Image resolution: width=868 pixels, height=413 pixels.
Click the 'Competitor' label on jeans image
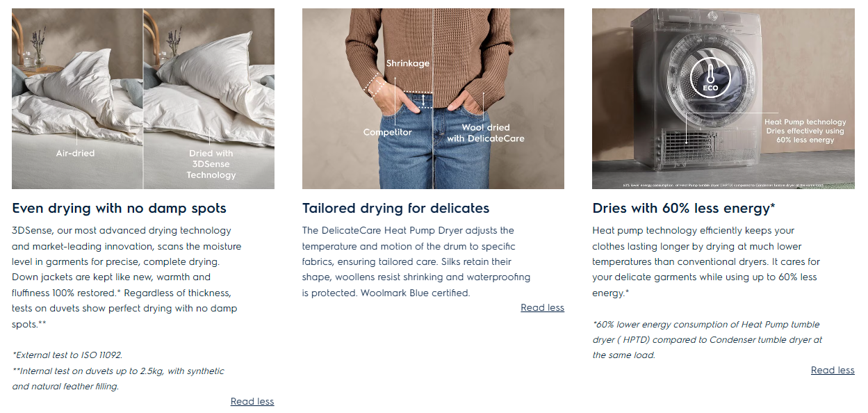[x=387, y=132]
